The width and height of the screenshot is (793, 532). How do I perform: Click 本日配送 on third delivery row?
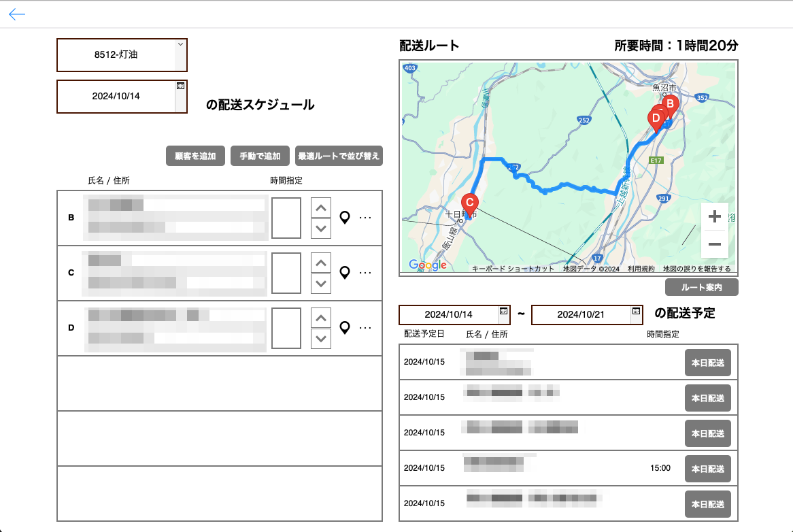[x=707, y=433]
